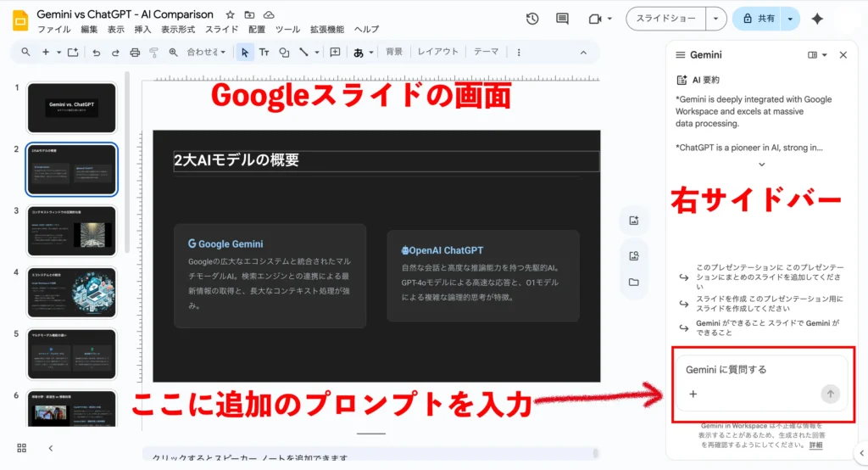Open toolbar three-dot more options

pos(519,53)
